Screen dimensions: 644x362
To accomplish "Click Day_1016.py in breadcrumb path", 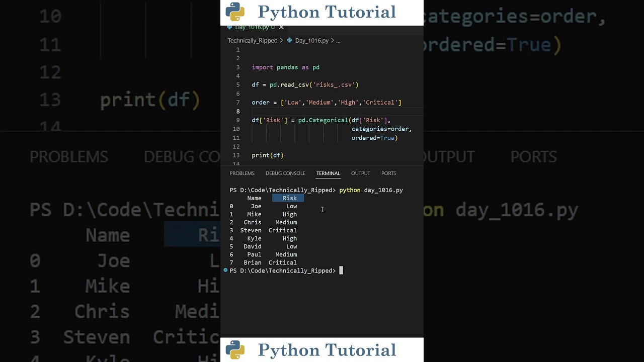I will pos(312,40).
